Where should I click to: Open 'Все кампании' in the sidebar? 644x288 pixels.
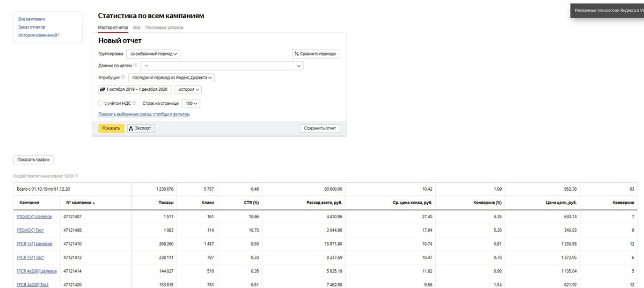click(32, 19)
